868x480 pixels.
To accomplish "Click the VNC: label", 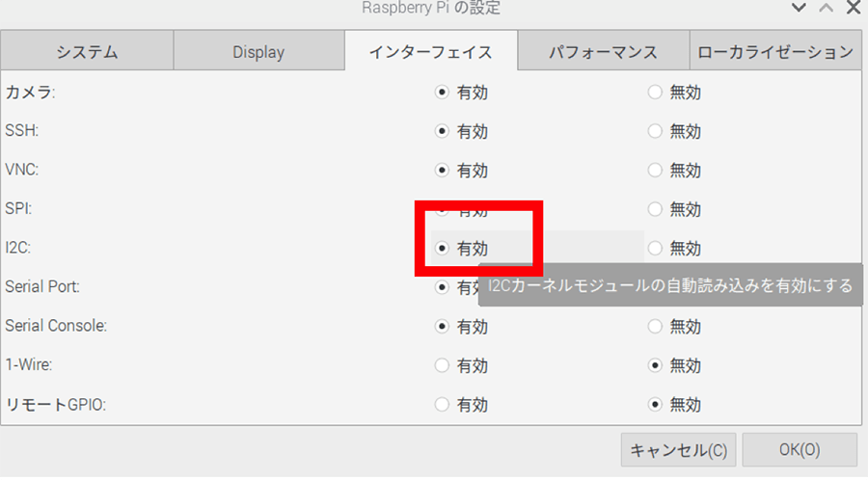I will tap(21, 170).
